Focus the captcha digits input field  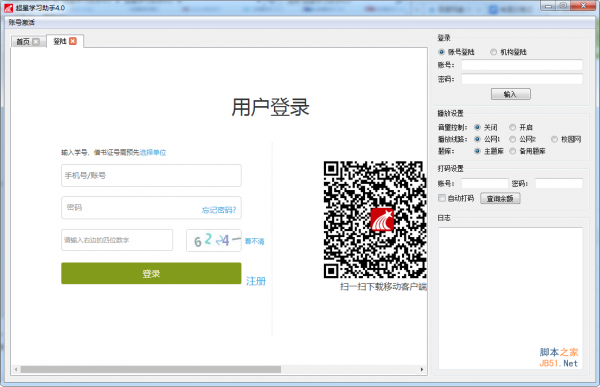pyautogui.click(x=117, y=240)
